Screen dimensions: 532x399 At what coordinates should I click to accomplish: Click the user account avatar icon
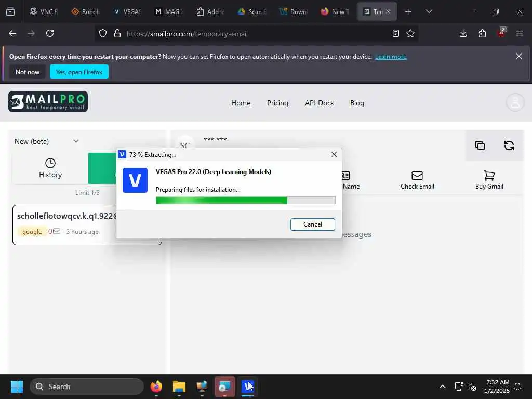point(515,102)
